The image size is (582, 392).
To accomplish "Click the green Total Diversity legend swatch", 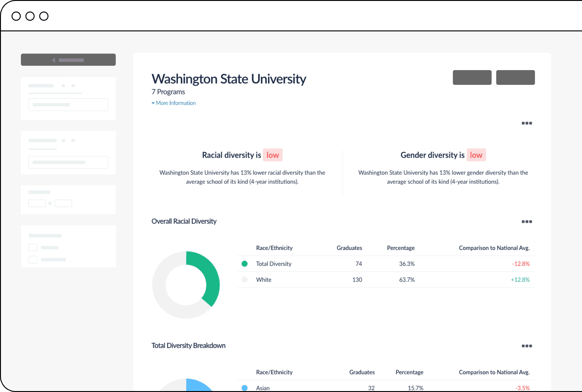I will [x=245, y=264].
